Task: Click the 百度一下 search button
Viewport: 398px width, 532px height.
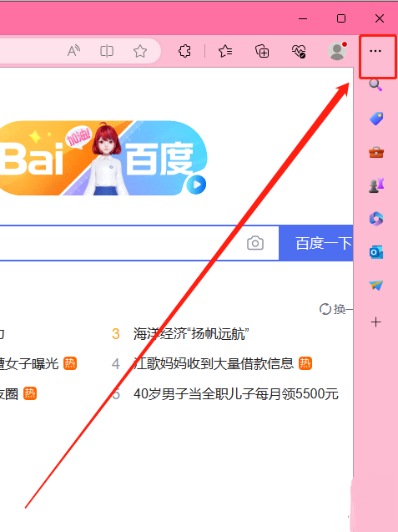Action: (316, 243)
